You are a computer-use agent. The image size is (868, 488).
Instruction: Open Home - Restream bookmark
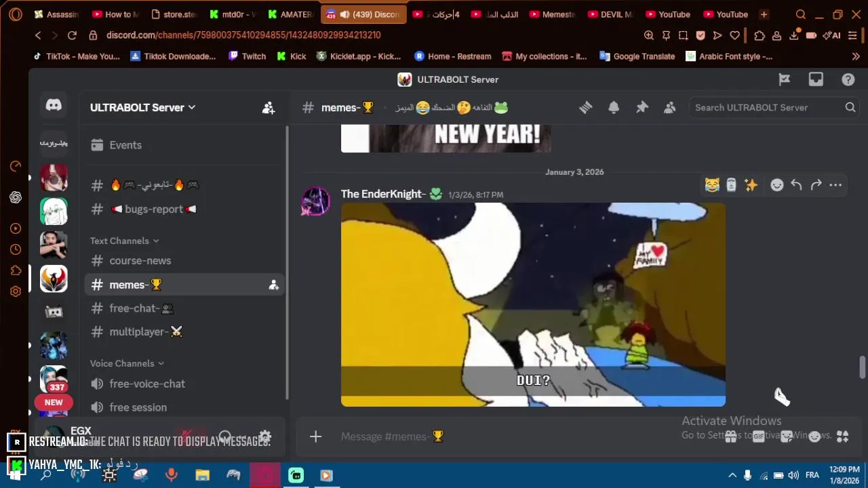click(x=452, y=56)
